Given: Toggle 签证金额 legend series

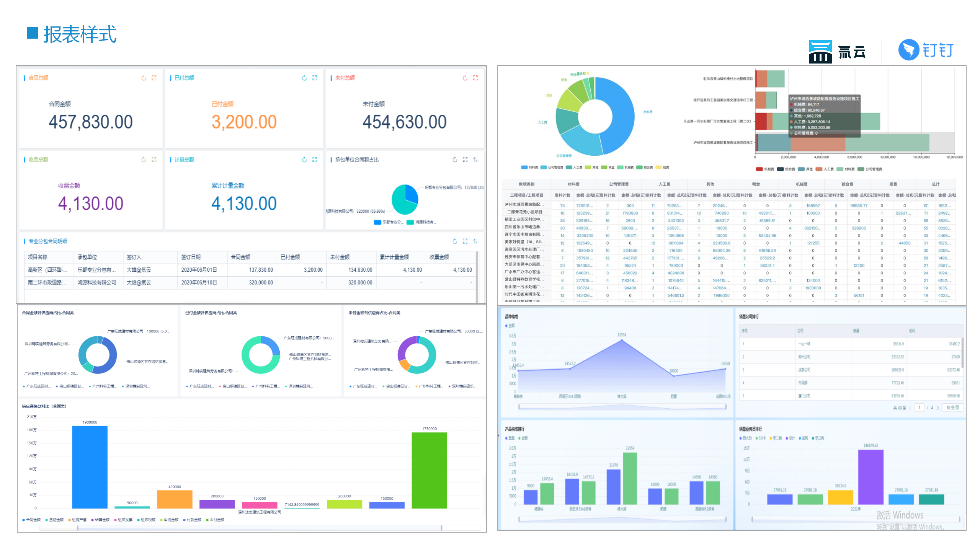Looking at the screenshot, I should (x=55, y=520).
